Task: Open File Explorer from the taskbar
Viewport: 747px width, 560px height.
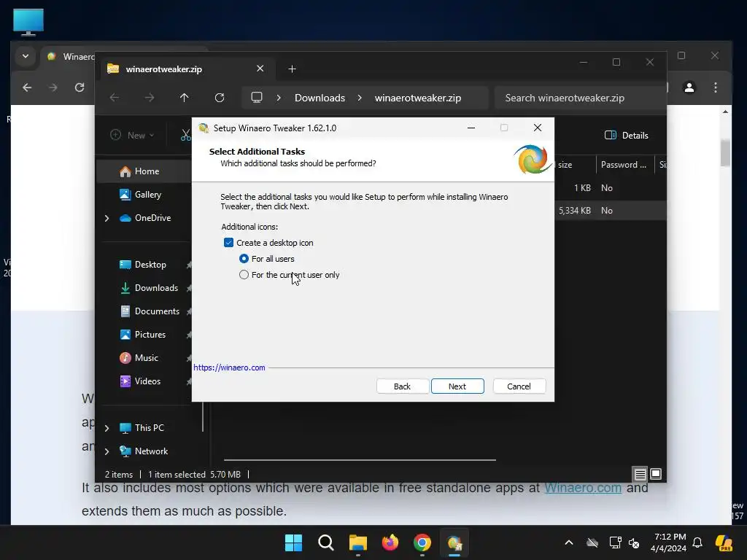Action: 357,542
